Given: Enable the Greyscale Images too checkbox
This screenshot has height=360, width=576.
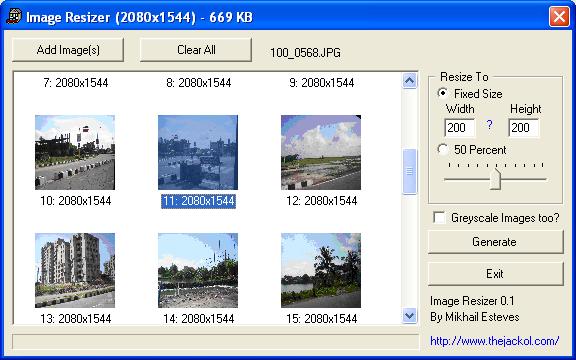Looking at the screenshot, I should [x=439, y=217].
